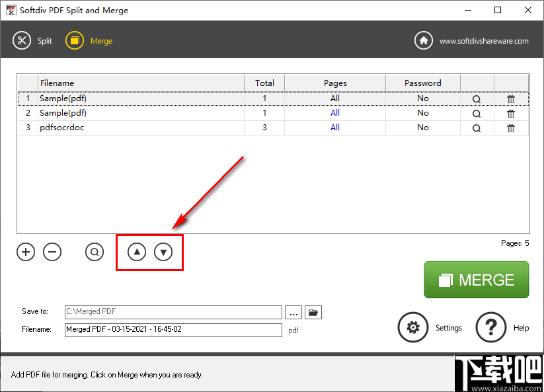
Task: Delete first Sample(pdf) row via trash icon
Action: point(511,99)
